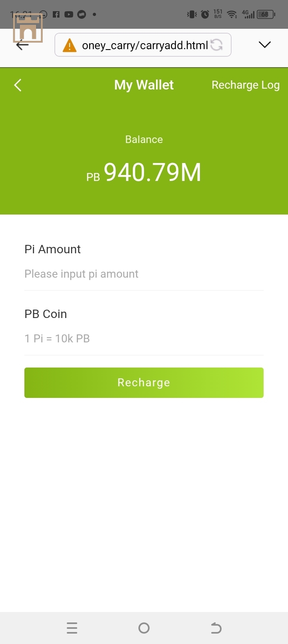Tap the Wi-Fi status icon

(232, 14)
